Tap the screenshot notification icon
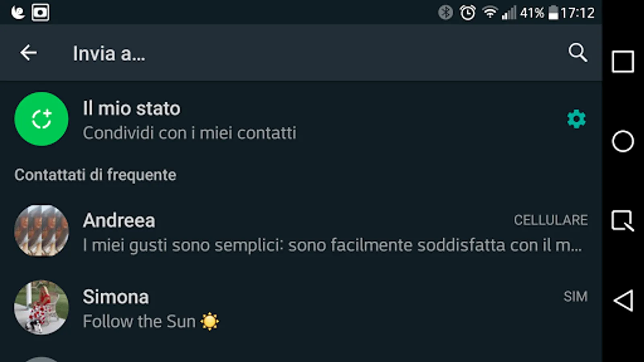This screenshot has height=362, width=644. 40,12
